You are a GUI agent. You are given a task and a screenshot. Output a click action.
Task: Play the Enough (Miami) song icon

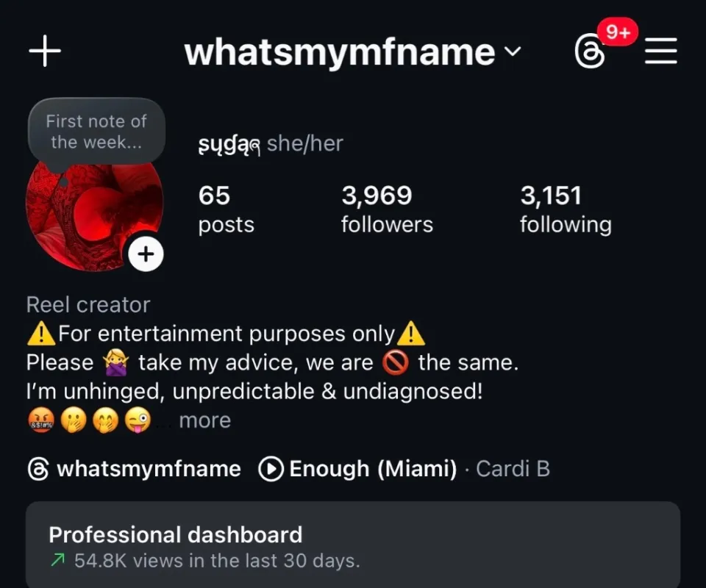point(271,469)
